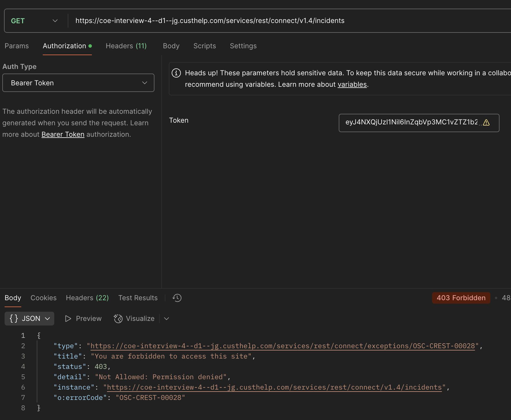Open the JSON response format dropdown
This screenshot has height=420, width=511.
click(x=47, y=318)
